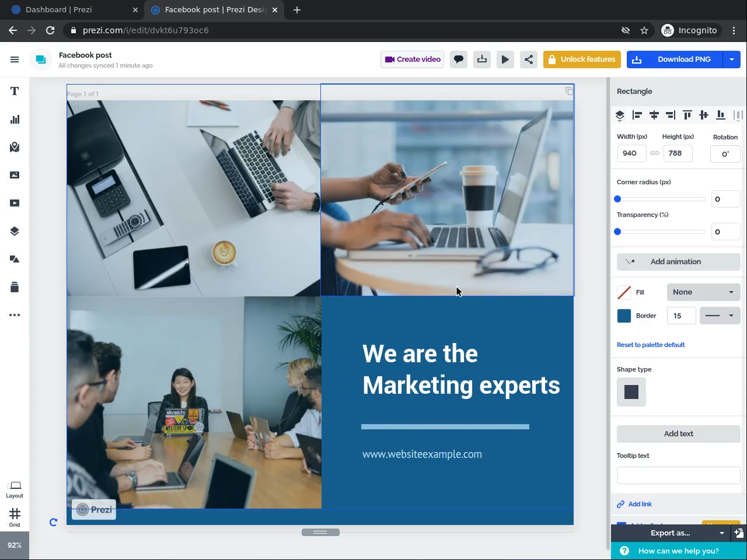Bookmark this page with star icon
Screen dimensions: 747x560
click(x=644, y=30)
